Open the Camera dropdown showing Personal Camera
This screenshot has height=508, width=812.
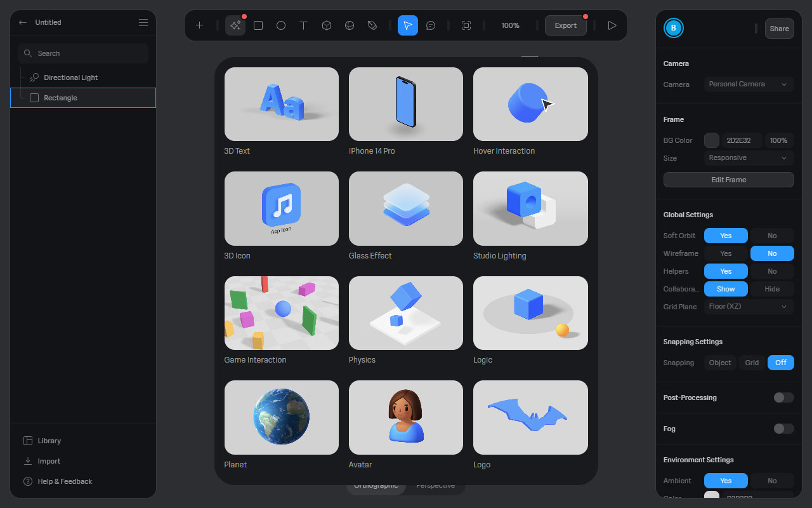(x=749, y=84)
